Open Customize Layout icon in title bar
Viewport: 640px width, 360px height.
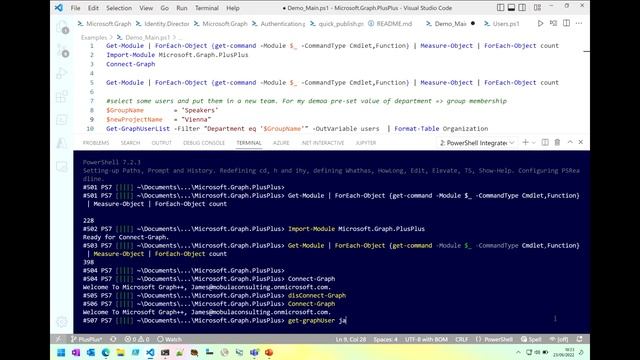click(x=537, y=8)
